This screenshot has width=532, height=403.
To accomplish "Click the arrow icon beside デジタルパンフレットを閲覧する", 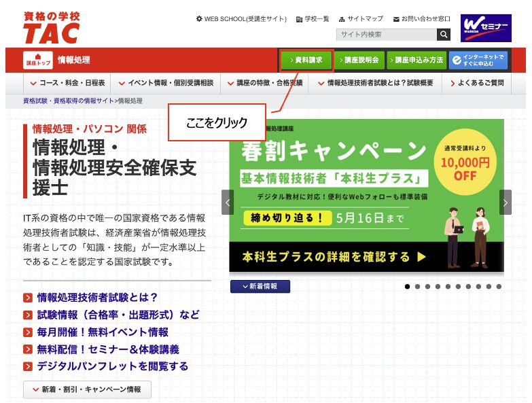I will [x=28, y=366].
